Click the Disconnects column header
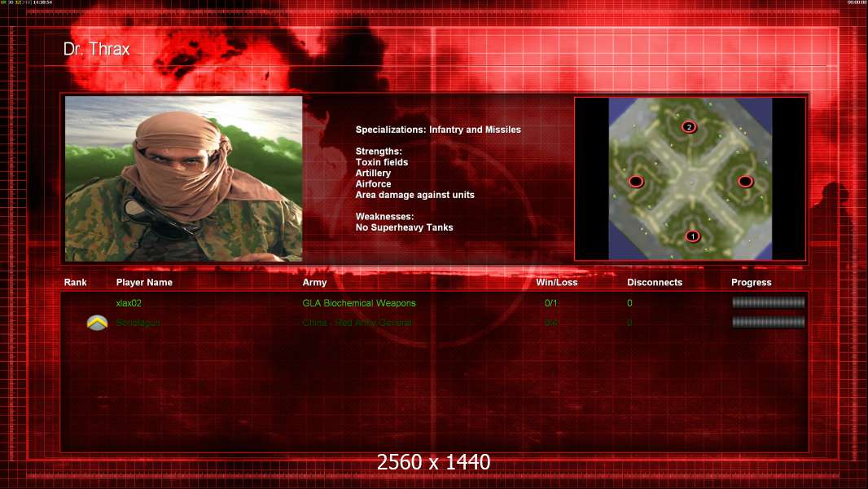This screenshot has width=868, height=489. (655, 283)
